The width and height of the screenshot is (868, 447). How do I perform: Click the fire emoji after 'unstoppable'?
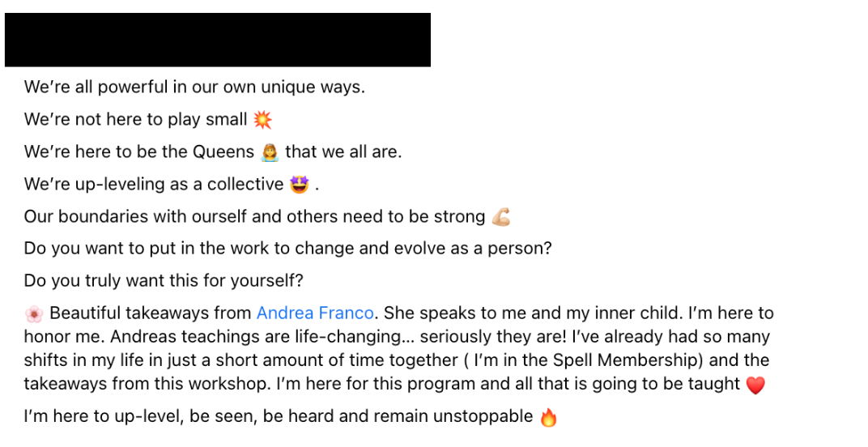pyautogui.click(x=548, y=416)
